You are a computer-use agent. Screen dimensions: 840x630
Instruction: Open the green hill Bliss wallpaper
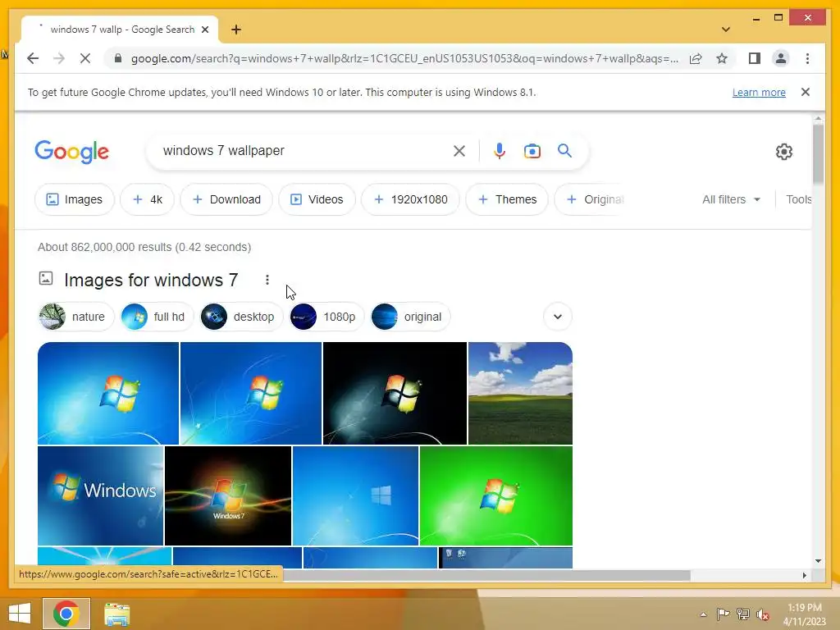click(x=520, y=393)
